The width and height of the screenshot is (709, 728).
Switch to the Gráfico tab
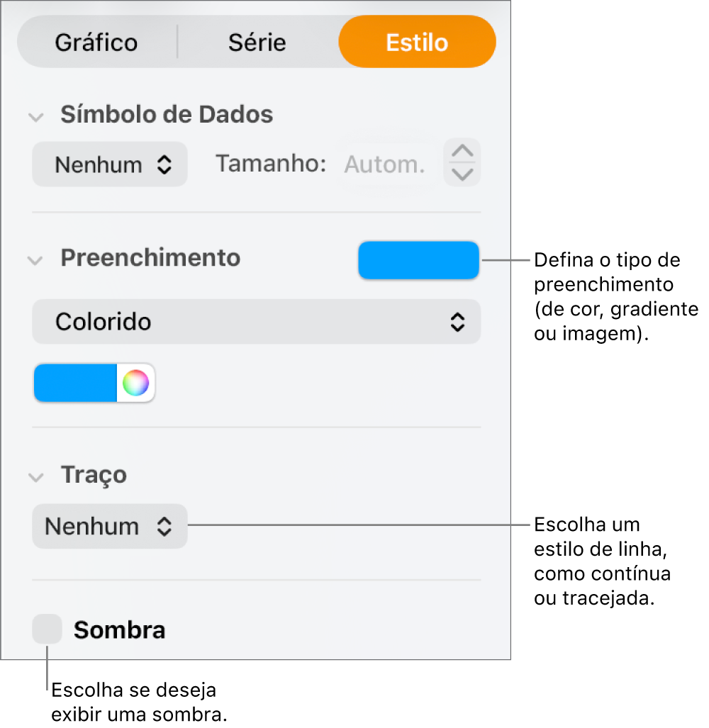point(96,42)
